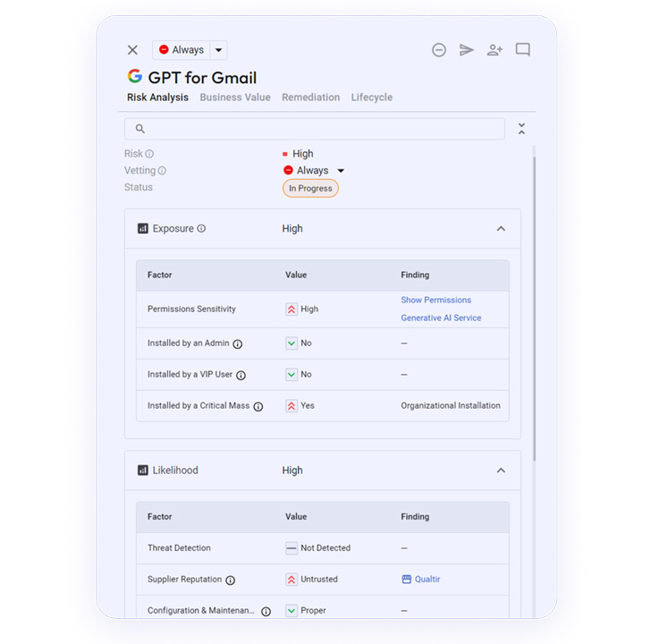The width and height of the screenshot is (651, 644).
Task: Click the Show Permissions link
Action: point(436,300)
